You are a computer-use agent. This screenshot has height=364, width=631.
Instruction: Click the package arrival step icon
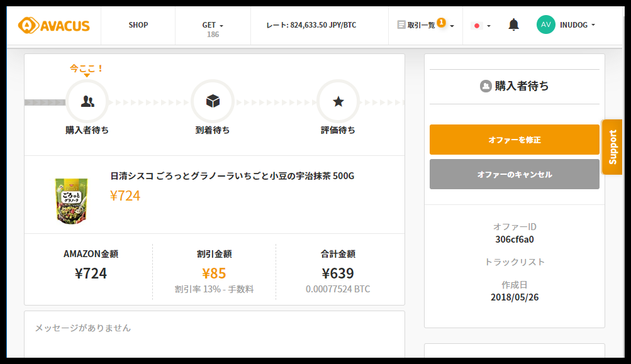click(213, 101)
